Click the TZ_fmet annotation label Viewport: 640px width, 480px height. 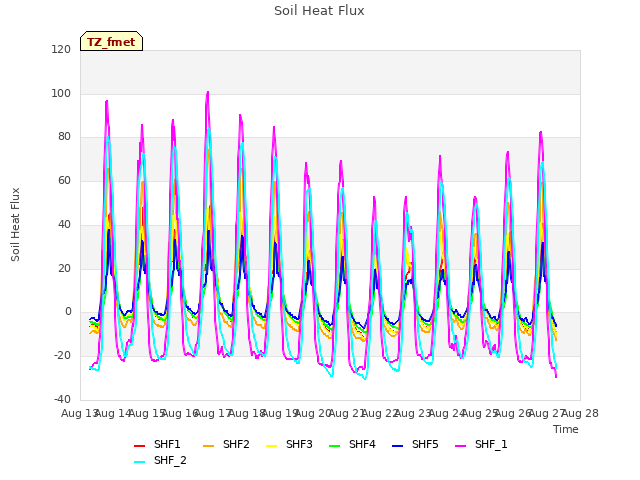pyautogui.click(x=111, y=42)
